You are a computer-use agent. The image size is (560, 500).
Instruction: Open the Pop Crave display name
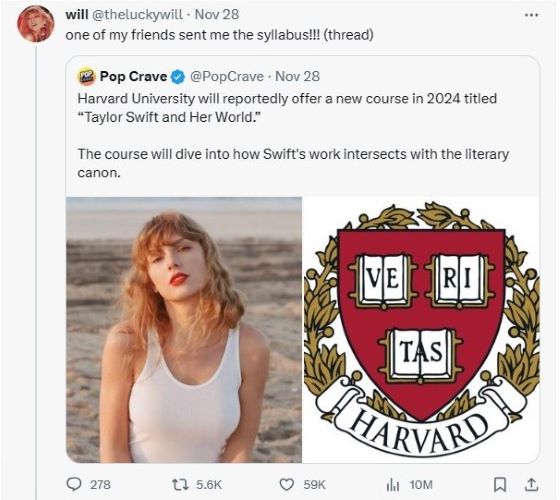click(x=133, y=76)
